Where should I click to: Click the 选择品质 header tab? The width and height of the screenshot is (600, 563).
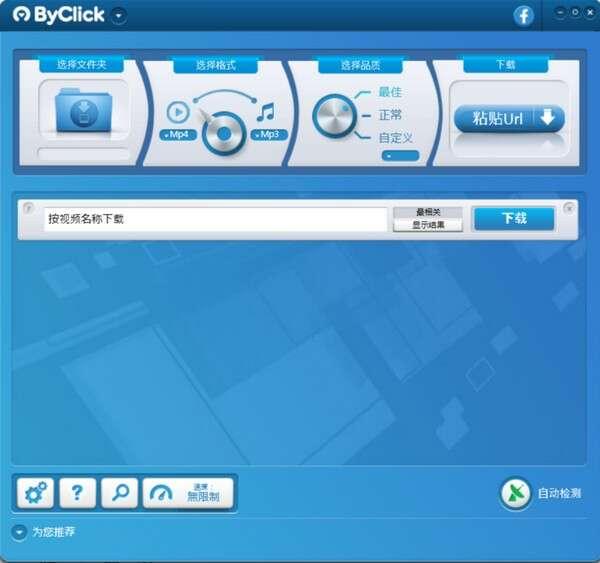[x=360, y=65]
